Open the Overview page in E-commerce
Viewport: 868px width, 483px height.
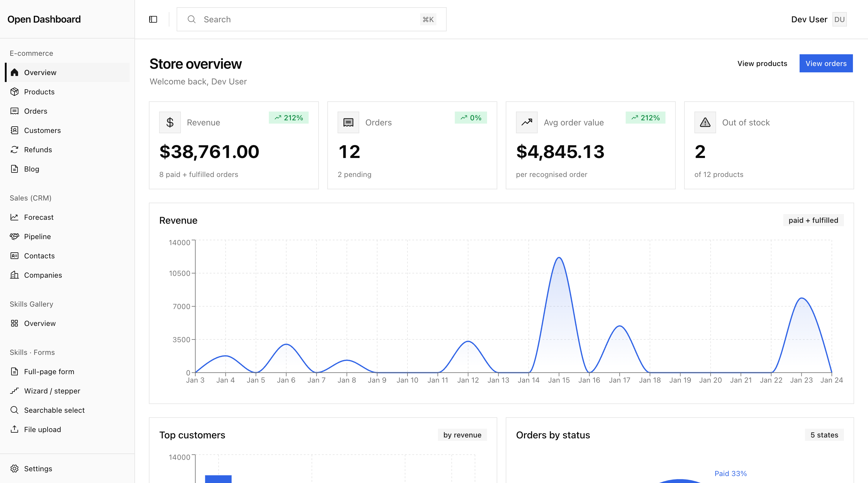coord(68,72)
